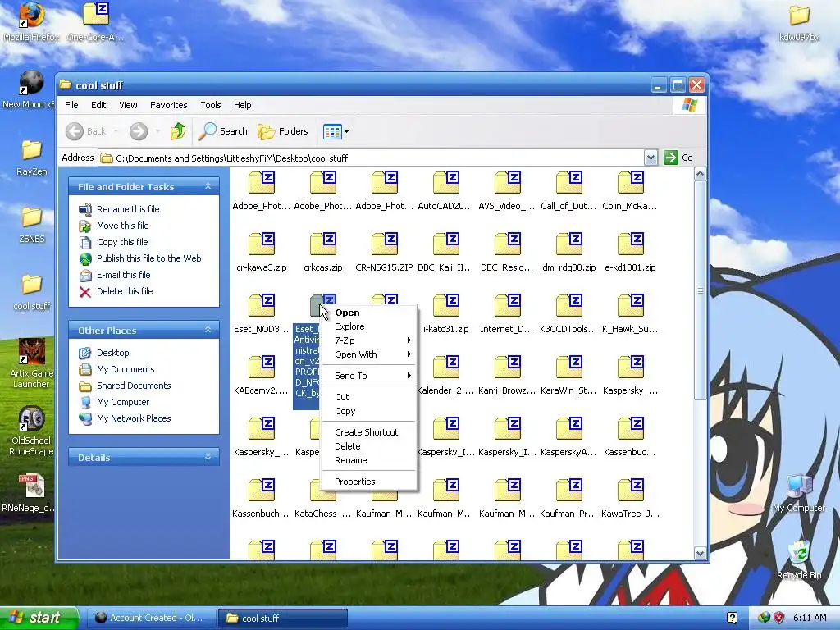Click the red shield tray icon

pyautogui.click(x=778, y=618)
